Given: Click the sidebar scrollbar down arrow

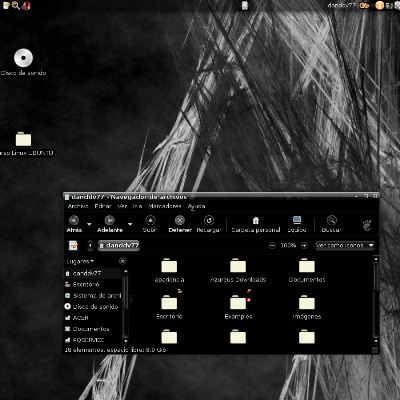Looking at the screenshot, I should click(126, 341).
